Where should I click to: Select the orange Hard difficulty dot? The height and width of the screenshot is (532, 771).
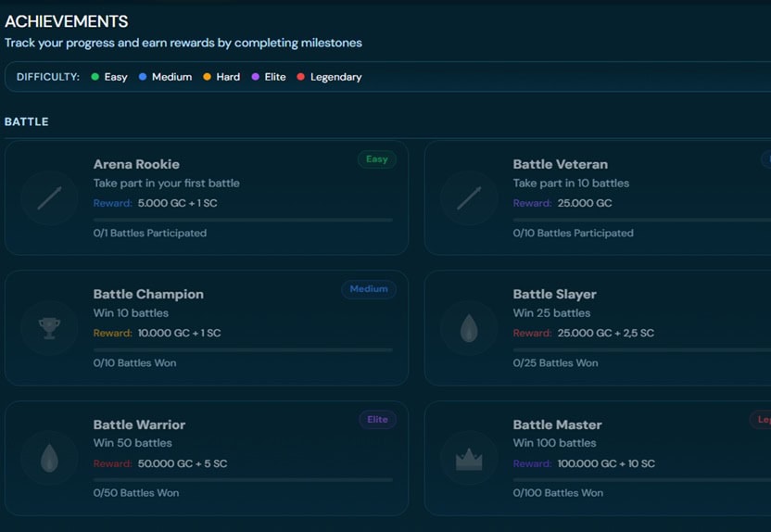pyautogui.click(x=207, y=77)
